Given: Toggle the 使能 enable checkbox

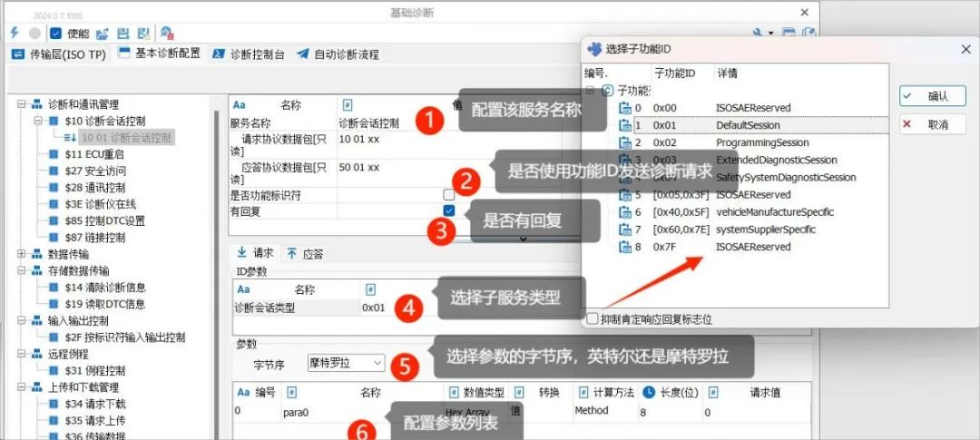Looking at the screenshot, I should pos(55,34).
